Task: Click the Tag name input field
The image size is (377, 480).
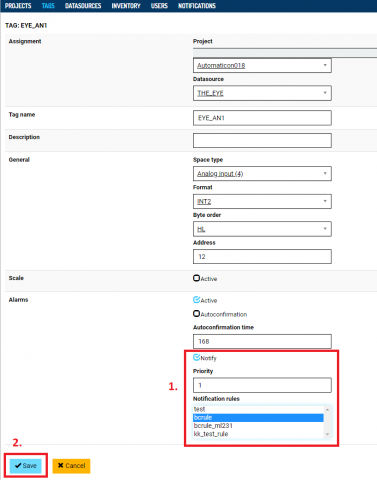Action: tap(262, 118)
